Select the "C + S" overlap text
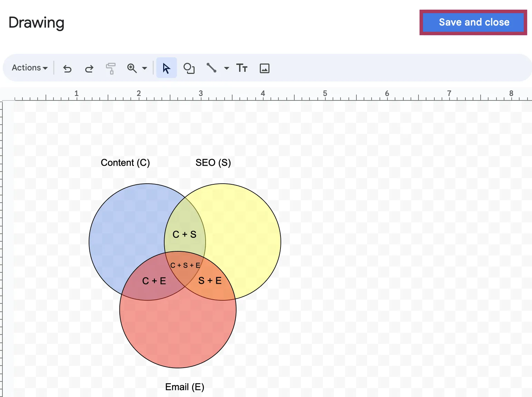 point(185,235)
